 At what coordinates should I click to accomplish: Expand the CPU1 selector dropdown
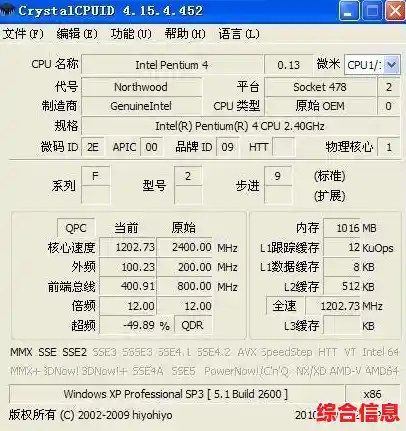391,64
